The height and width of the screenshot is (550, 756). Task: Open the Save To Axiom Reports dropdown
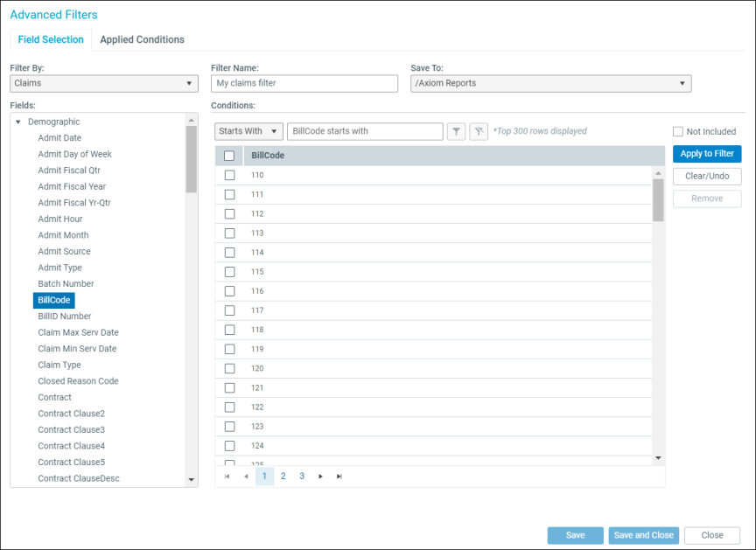coord(550,84)
